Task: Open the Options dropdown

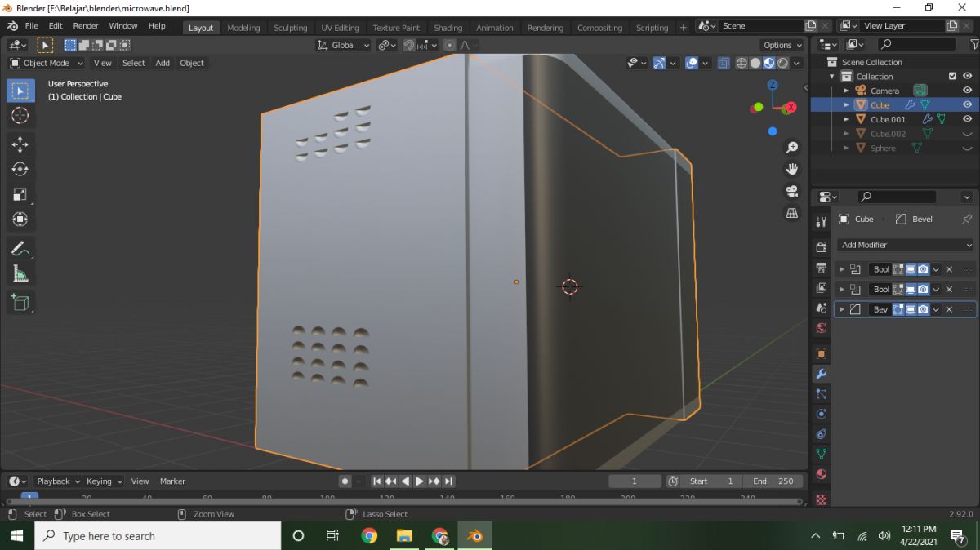Action: 782,45
